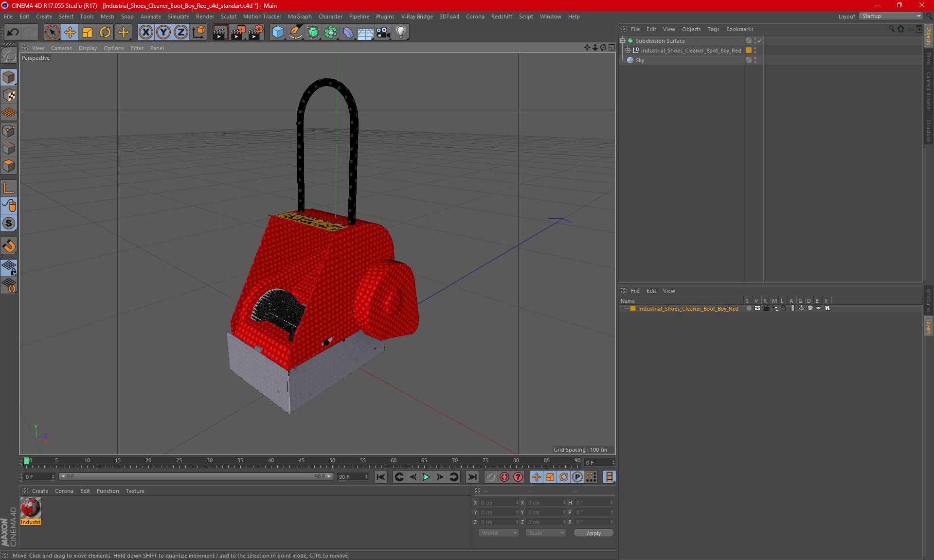Screen dimensions: 934x560
Task: Click the Apply button
Action: coord(593,533)
